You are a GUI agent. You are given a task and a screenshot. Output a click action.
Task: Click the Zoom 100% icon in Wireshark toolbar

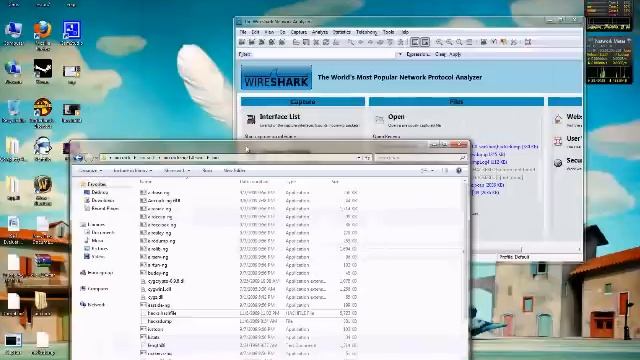coord(459,42)
